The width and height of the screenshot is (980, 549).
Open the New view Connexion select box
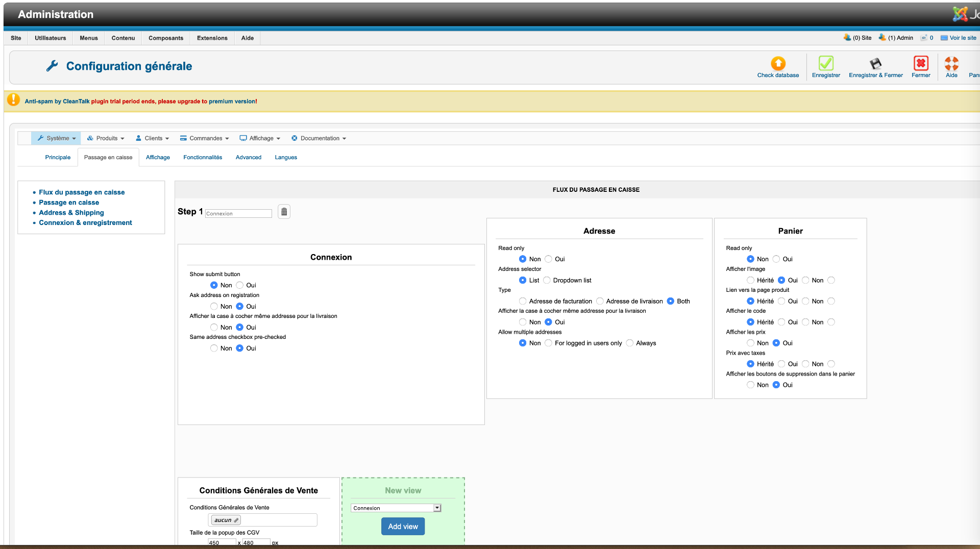(396, 508)
